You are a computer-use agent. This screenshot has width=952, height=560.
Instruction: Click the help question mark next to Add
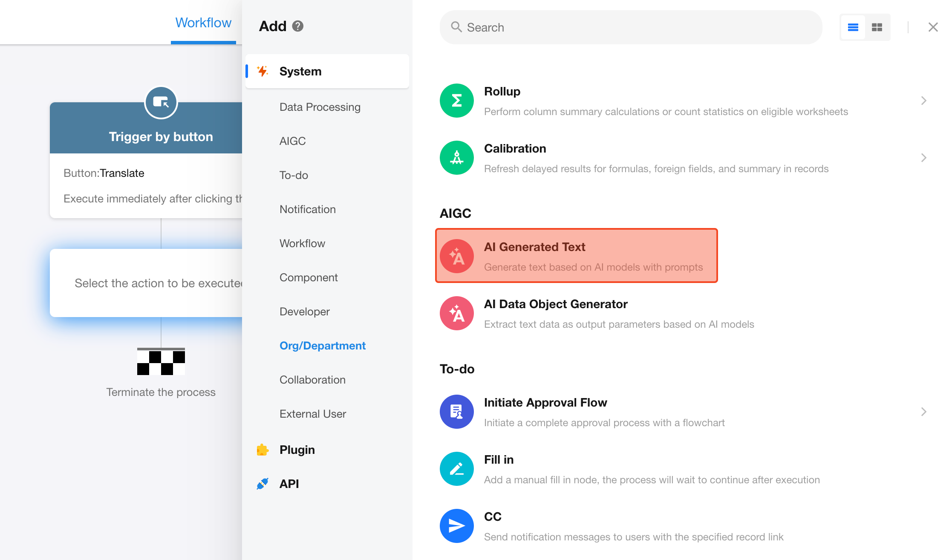click(x=297, y=26)
